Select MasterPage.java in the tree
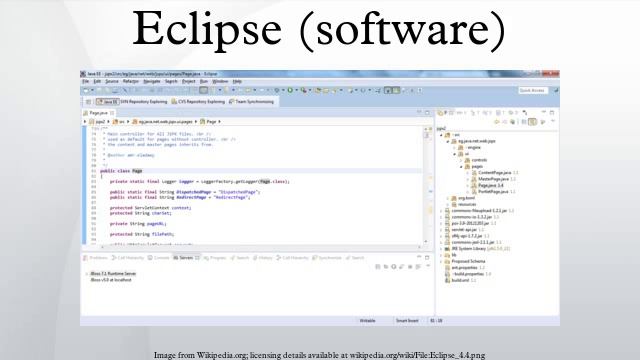 [493, 179]
